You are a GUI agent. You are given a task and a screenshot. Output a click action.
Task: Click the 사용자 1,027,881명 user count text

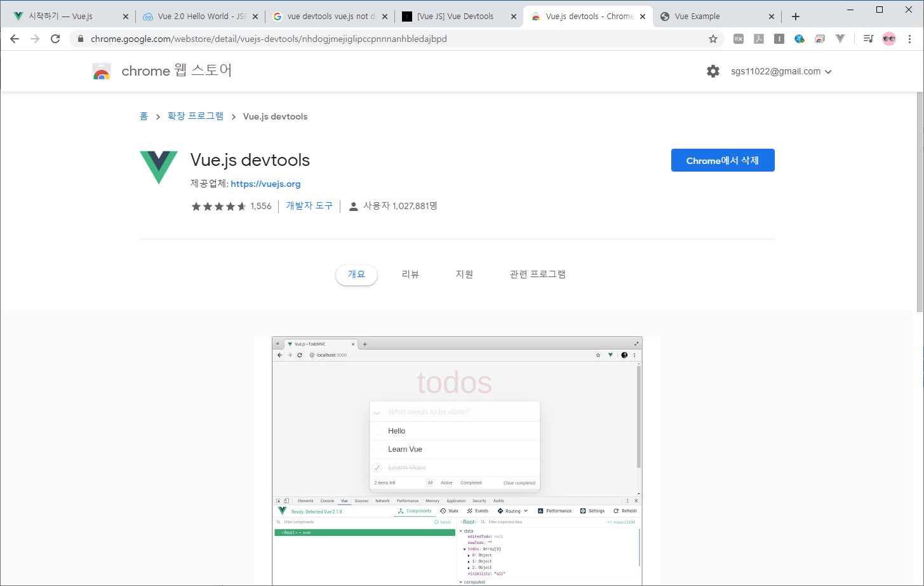(x=400, y=206)
